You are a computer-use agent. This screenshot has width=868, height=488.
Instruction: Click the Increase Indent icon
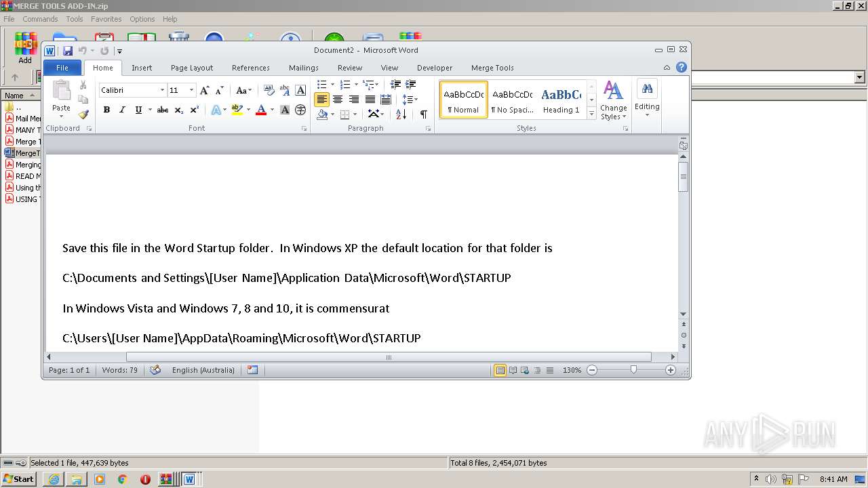[410, 85]
